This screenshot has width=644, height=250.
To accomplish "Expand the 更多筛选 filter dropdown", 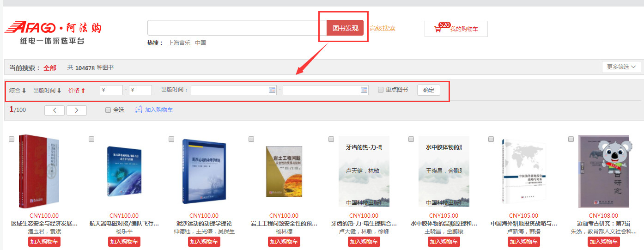I will tap(621, 67).
